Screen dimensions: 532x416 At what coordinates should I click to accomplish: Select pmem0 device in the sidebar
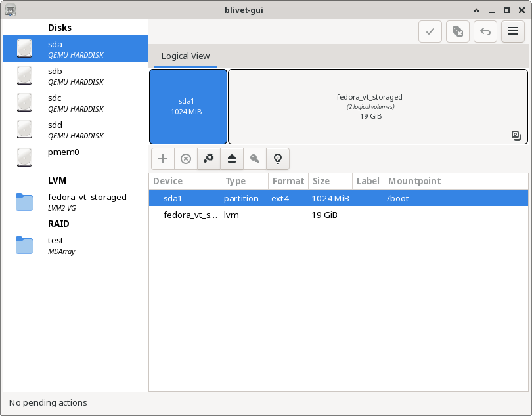(x=76, y=157)
